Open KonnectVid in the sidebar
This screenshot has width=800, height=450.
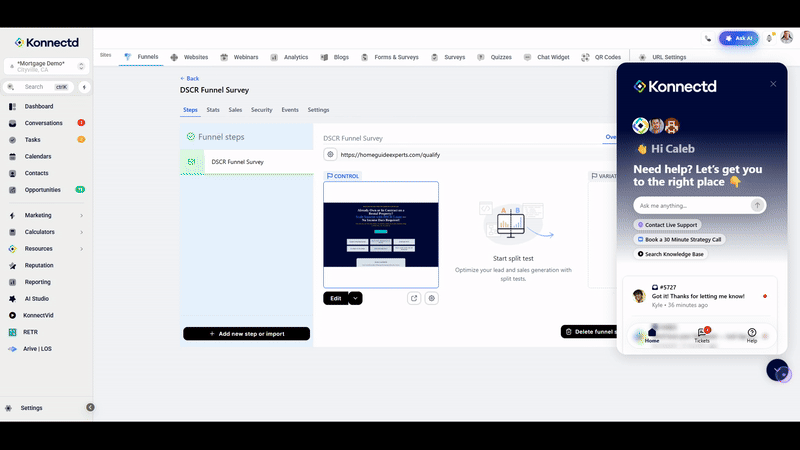(x=38, y=315)
